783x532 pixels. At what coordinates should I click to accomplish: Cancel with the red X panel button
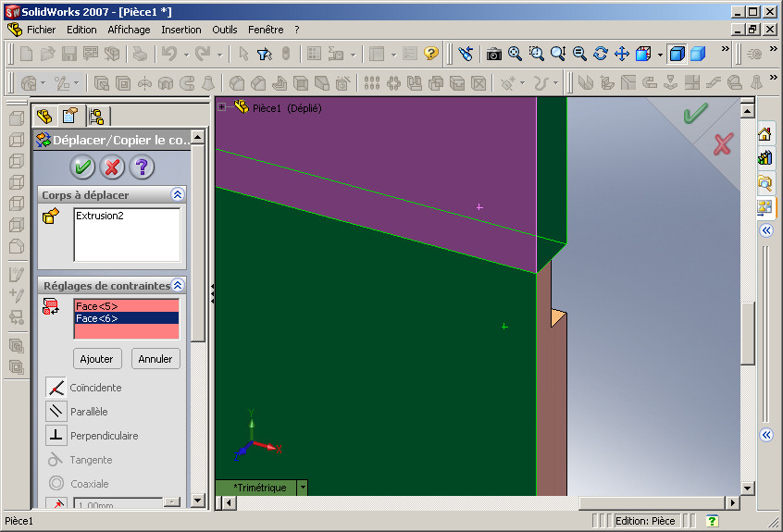click(112, 167)
